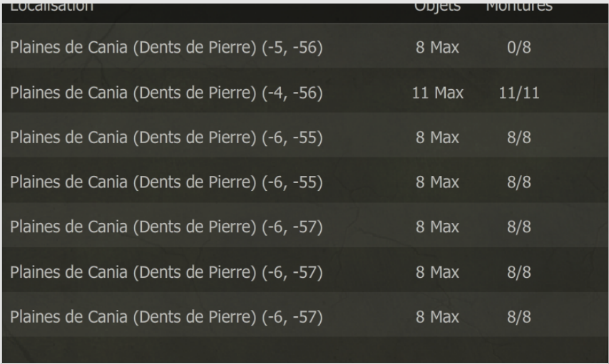609x364 pixels.
Task: Click the 11/11 Montures value
Action: [x=519, y=93]
